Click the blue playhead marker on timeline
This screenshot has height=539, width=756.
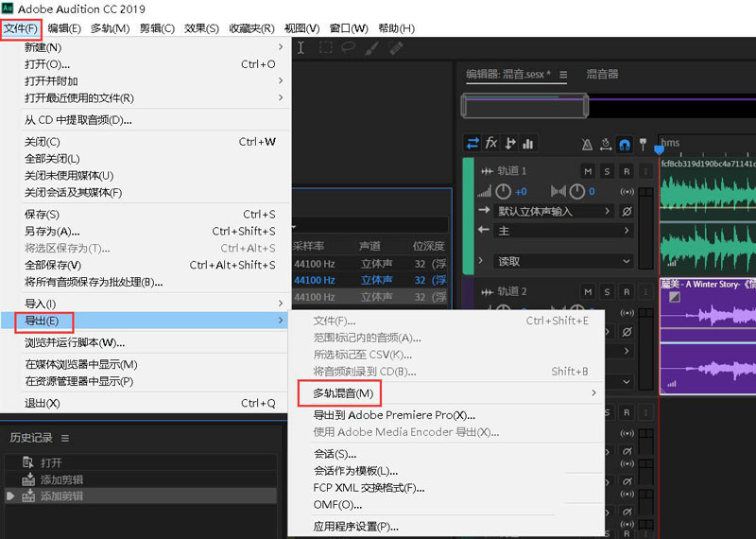(x=659, y=149)
